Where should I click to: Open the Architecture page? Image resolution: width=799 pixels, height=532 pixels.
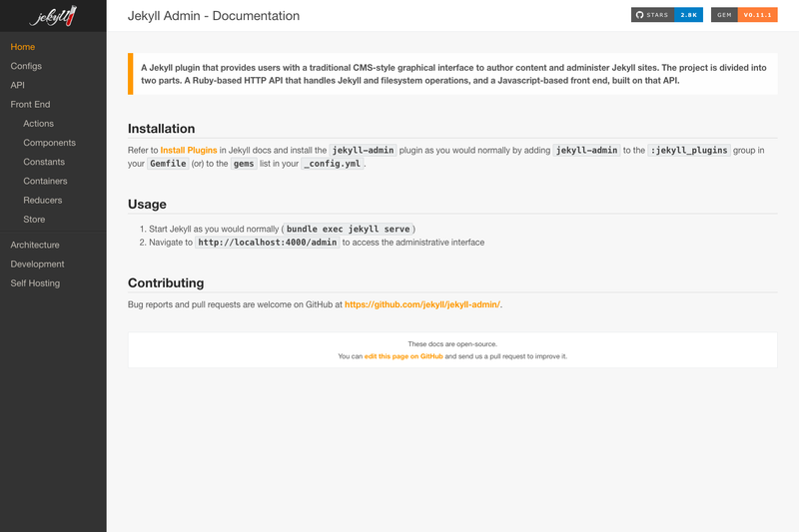[35, 245]
